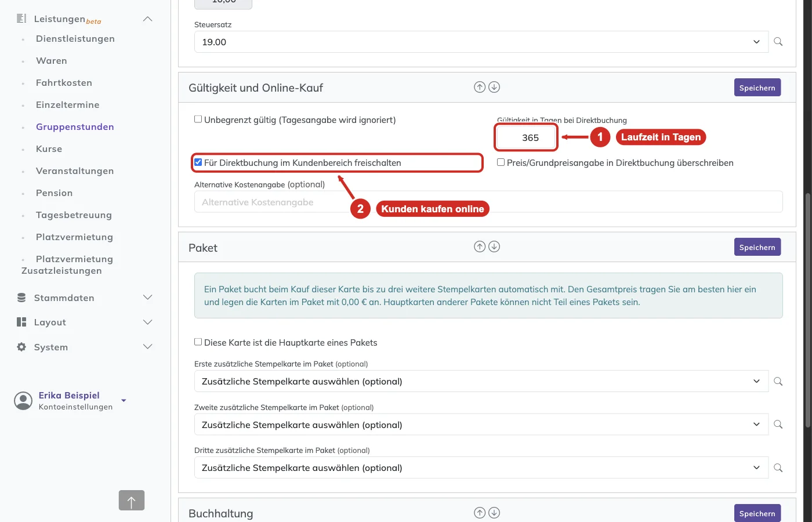Search for the Dritte zusätzliche Stempelkarte
This screenshot has height=522, width=812.
point(778,467)
